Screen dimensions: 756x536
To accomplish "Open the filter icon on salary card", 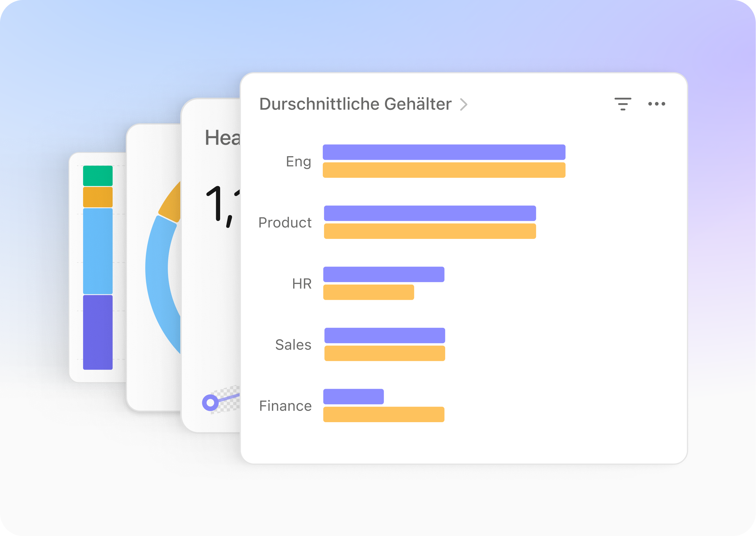I will point(623,104).
